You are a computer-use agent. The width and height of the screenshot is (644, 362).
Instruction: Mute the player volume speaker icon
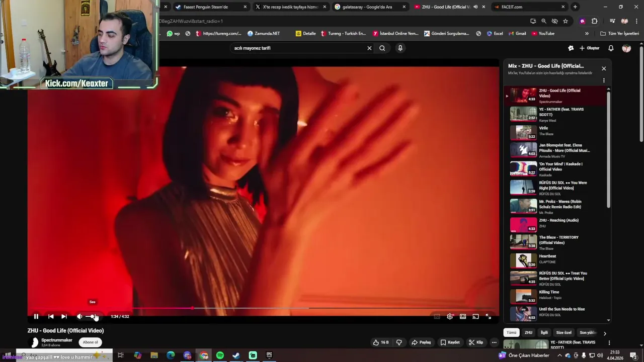click(x=79, y=316)
